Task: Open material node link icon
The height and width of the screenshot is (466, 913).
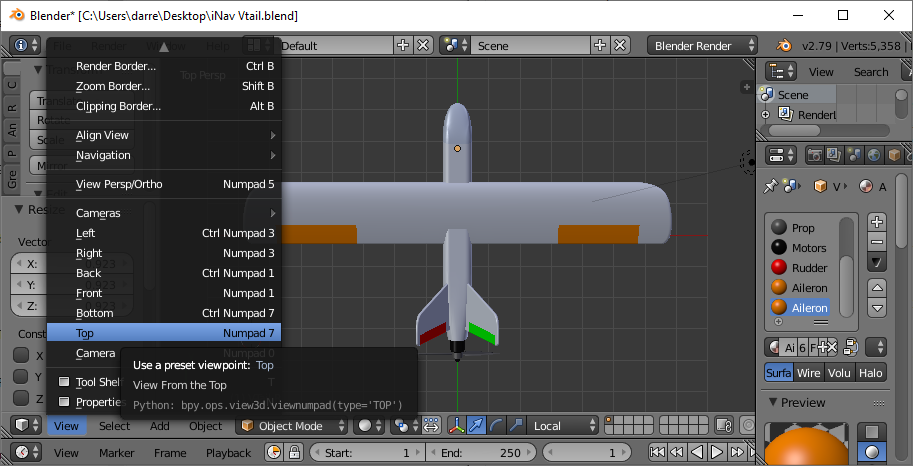Action: 851,347
